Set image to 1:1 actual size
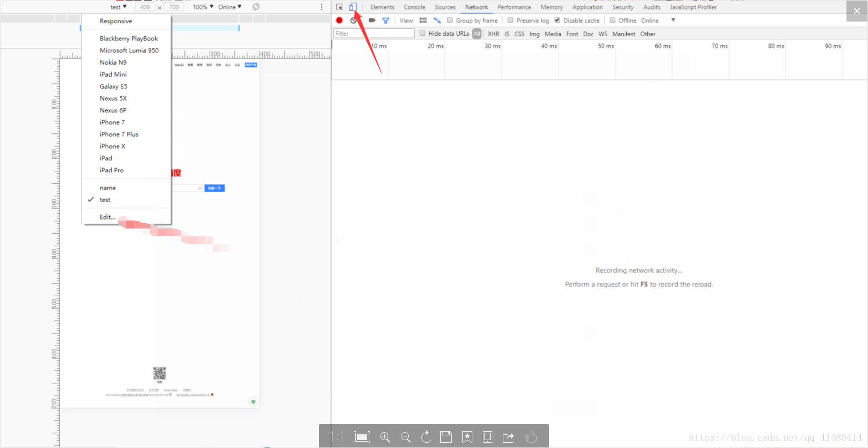 point(336,437)
